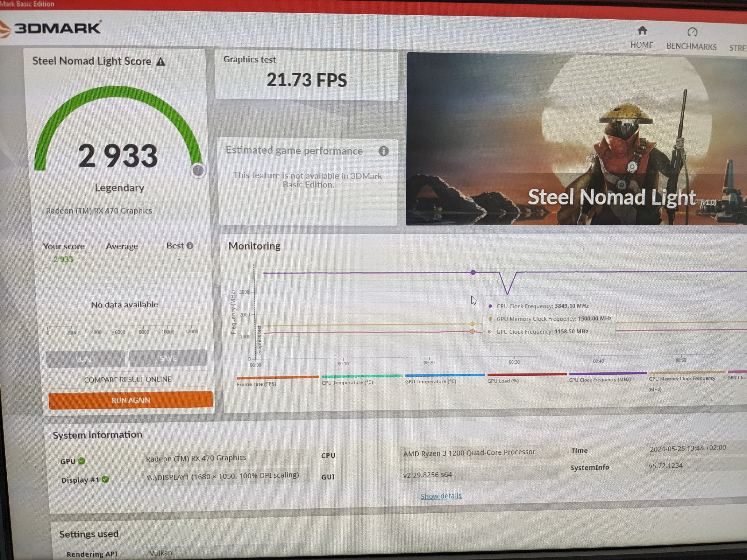Click Compare Result Online button
Viewport: 747px width, 560px height.
pyautogui.click(x=128, y=379)
